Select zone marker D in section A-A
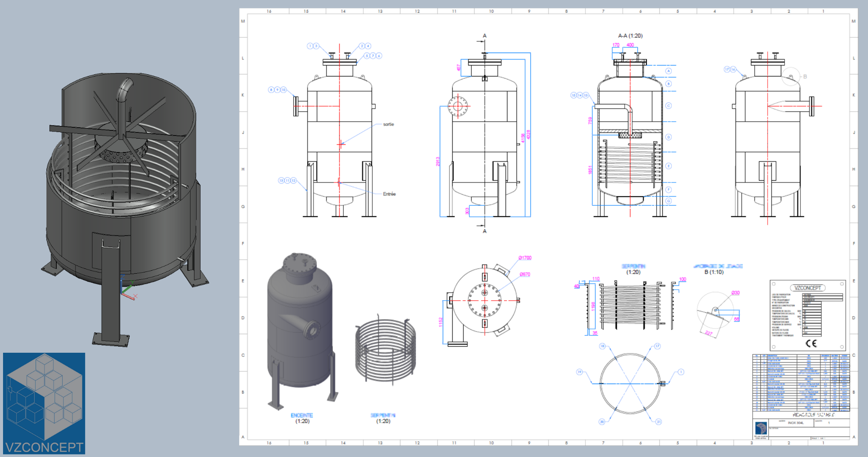The width and height of the screenshot is (868, 457). click(x=668, y=137)
